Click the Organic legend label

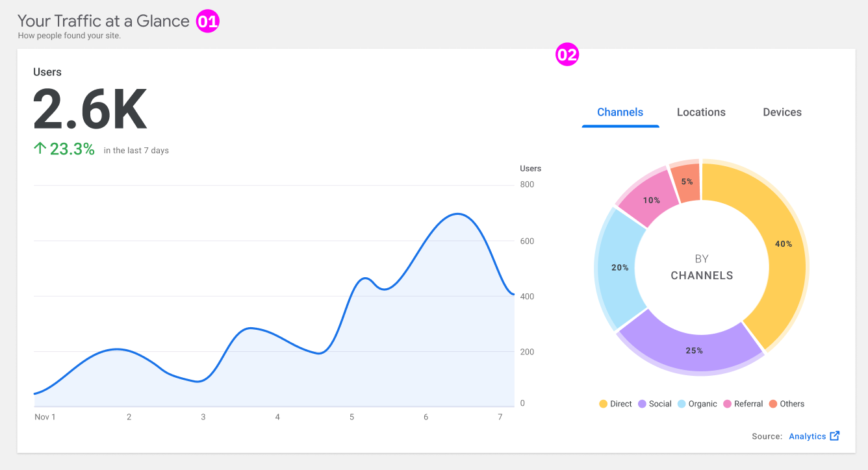click(x=703, y=404)
